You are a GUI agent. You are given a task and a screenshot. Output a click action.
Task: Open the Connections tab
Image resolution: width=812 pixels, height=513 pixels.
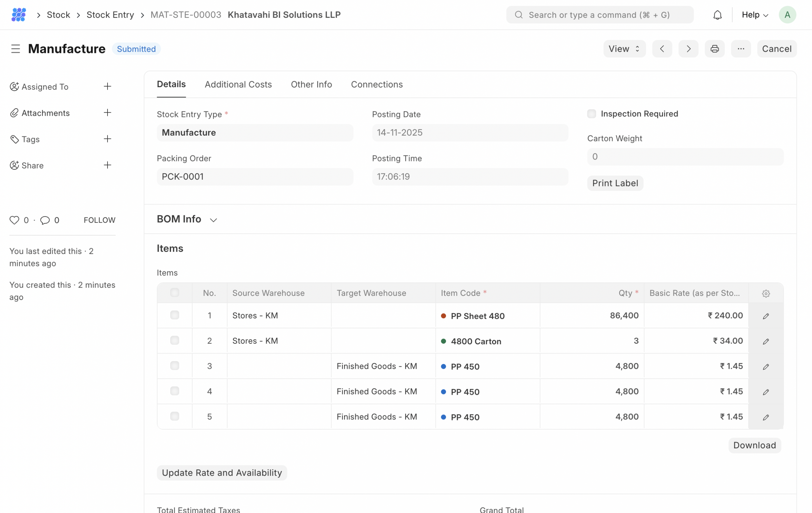(x=377, y=84)
